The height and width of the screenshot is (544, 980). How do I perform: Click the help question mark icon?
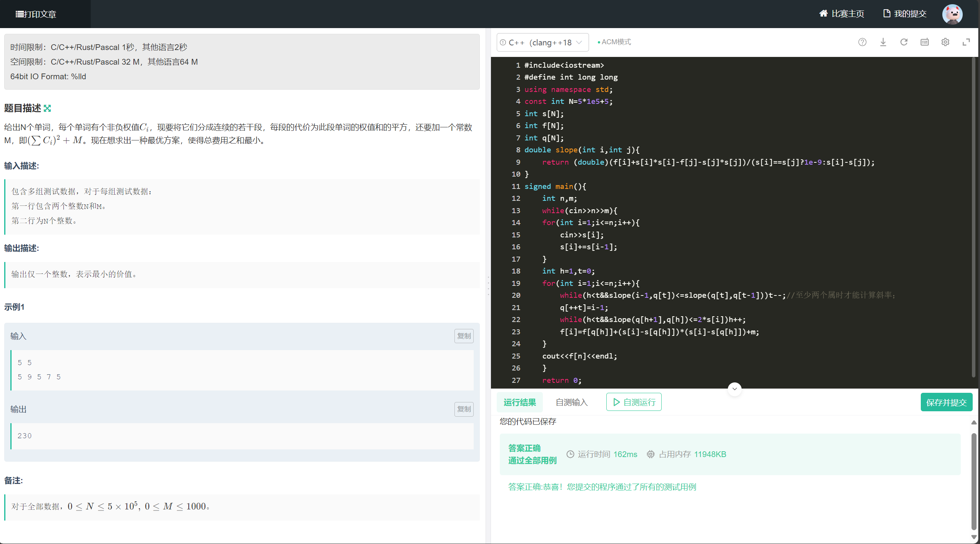pos(862,42)
